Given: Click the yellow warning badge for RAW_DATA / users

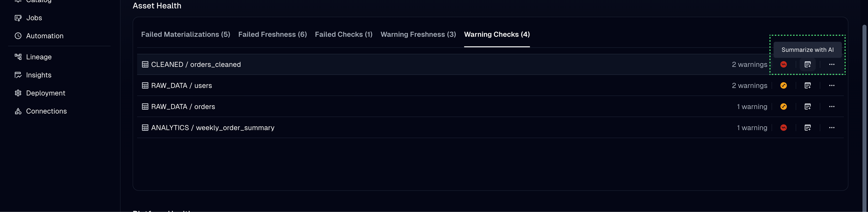Looking at the screenshot, I should click(783, 85).
